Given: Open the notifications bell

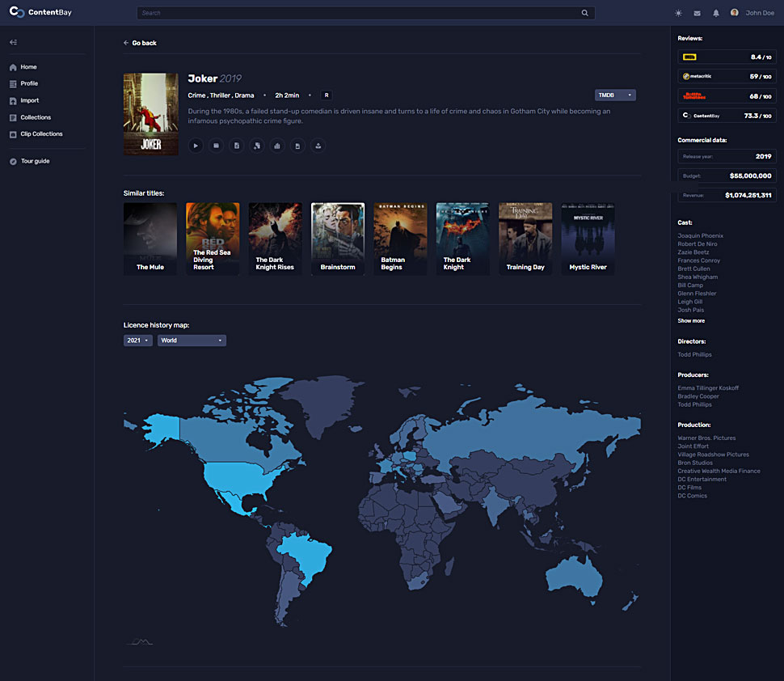Looking at the screenshot, I should (716, 13).
